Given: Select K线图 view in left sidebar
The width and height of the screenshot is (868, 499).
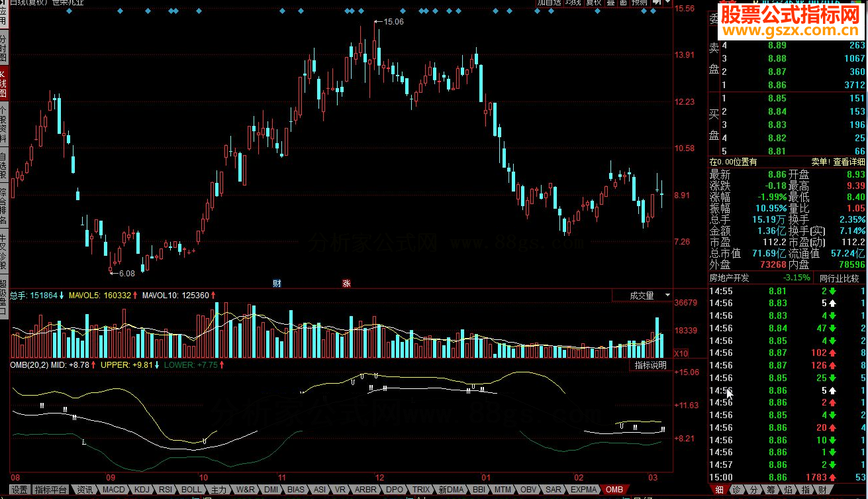Looking at the screenshot, I should click(x=3, y=83).
